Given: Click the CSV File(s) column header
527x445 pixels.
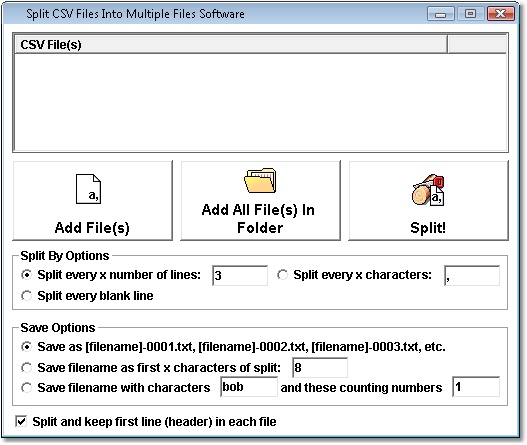Looking at the screenshot, I should pyautogui.click(x=231, y=45).
